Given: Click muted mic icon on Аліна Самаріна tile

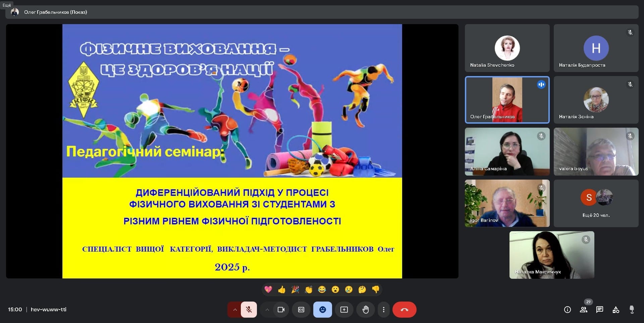Looking at the screenshot, I should (x=541, y=136).
